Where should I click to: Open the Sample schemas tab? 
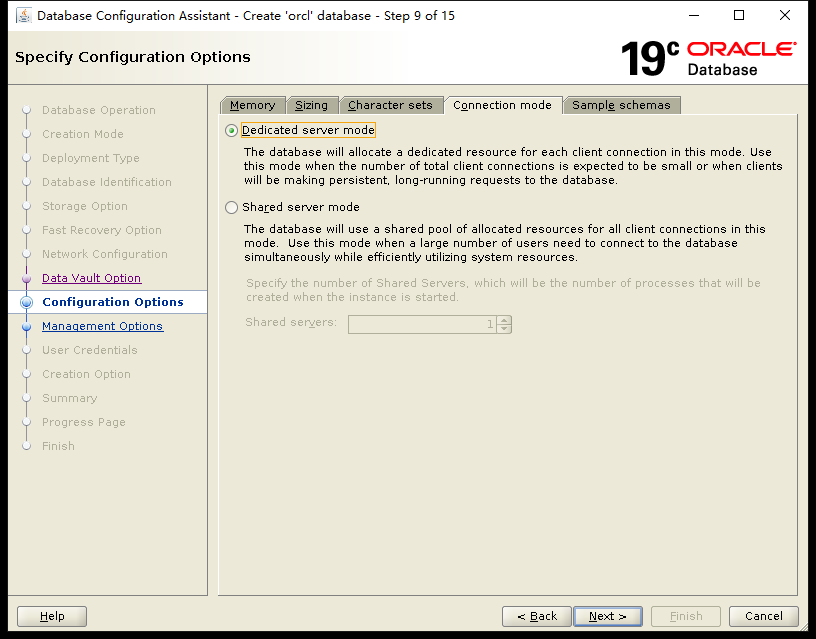[621, 105]
